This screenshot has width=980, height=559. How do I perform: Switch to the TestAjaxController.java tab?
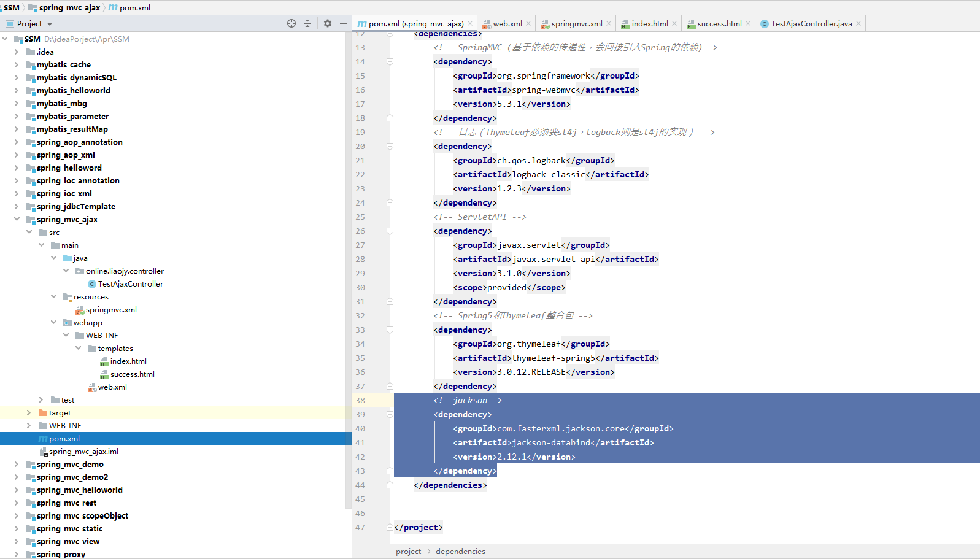click(x=811, y=24)
